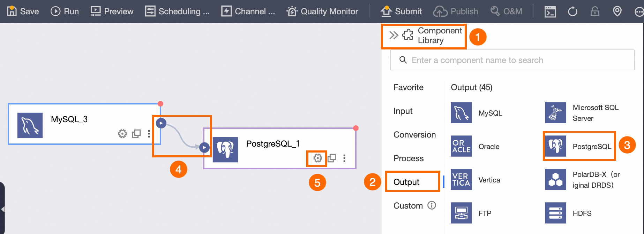Image resolution: width=644 pixels, height=234 pixels.
Task: Focus the component name search field
Action: (512, 60)
